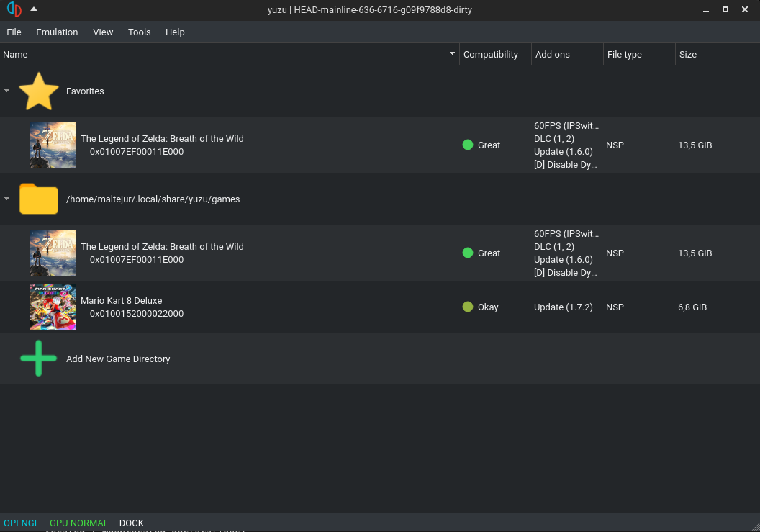Screen dimensions: 760x532
Task: Minimize the yuzu window
Action: tap(706, 9)
